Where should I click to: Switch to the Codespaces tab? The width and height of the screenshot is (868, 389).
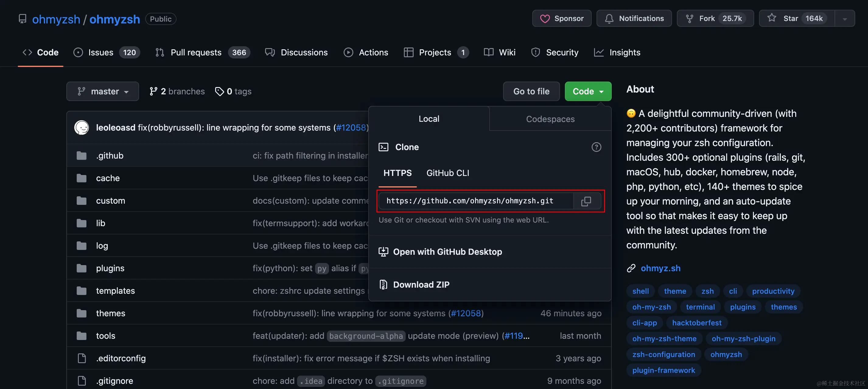point(550,119)
